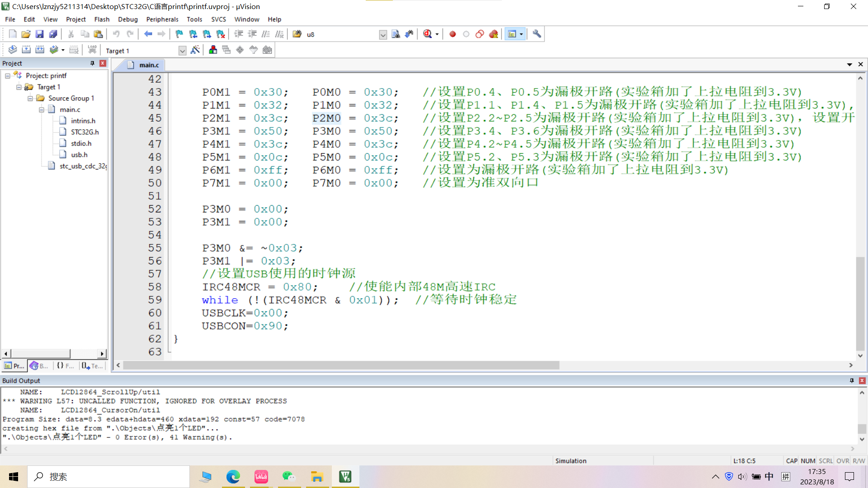
Task: Click the editor vertical scrollbar thumb
Action: click(x=860, y=303)
